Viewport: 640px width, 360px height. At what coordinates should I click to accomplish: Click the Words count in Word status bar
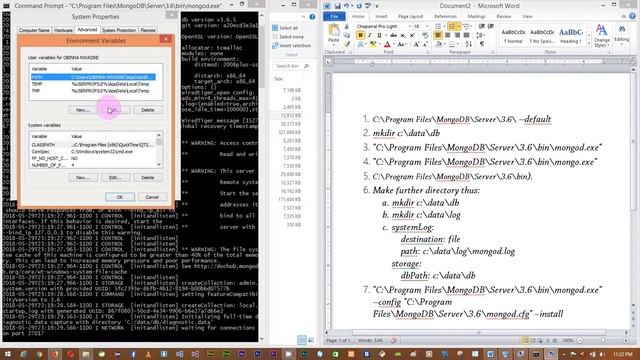pos(370,340)
